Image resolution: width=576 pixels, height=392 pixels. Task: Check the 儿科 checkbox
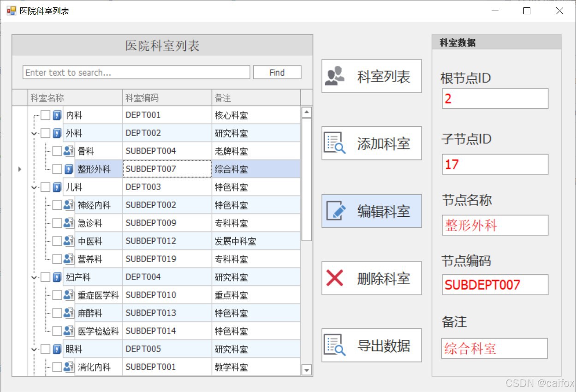(45, 187)
